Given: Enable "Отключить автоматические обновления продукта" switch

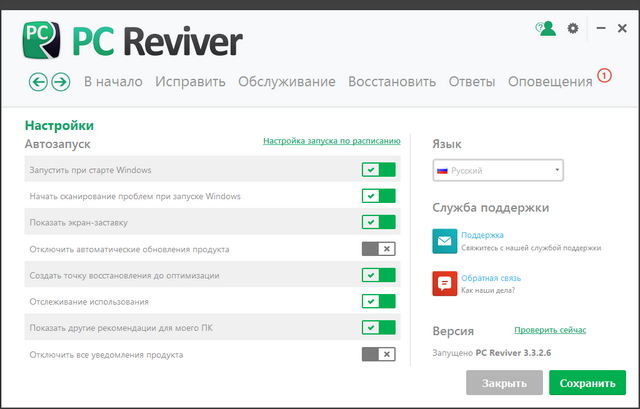Looking at the screenshot, I should tap(379, 249).
